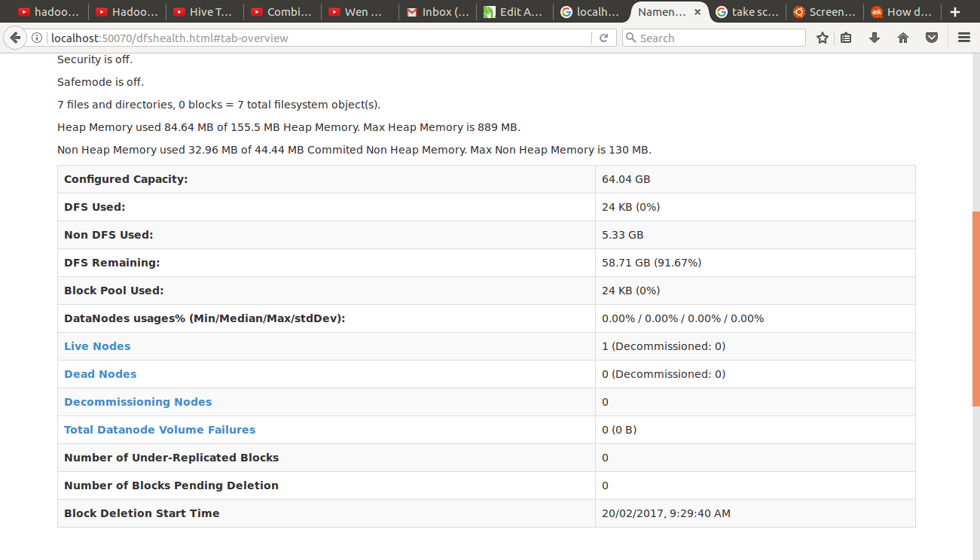The width and height of the screenshot is (980, 560).
Task: Close the Namenode tab
Action: pyautogui.click(x=697, y=11)
